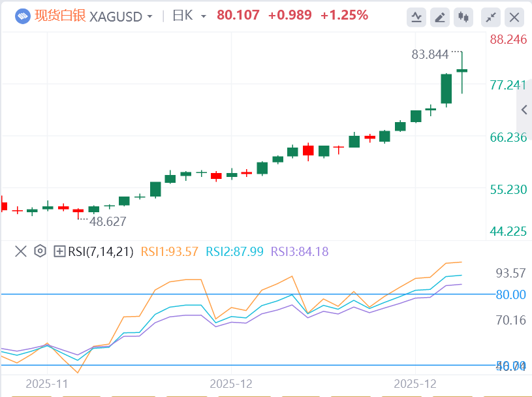Expand RSI panel with plus icon
The width and height of the screenshot is (532, 397).
pyautogui.click(x=59, y=251)
